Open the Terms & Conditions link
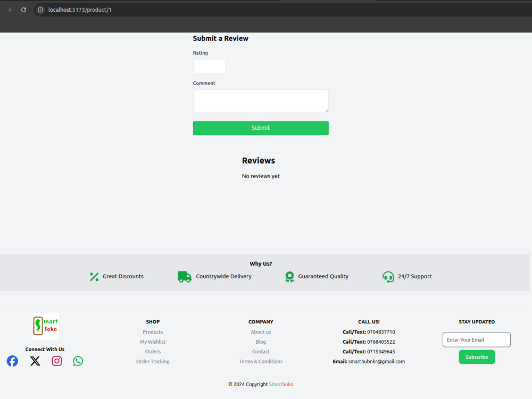 261,361
